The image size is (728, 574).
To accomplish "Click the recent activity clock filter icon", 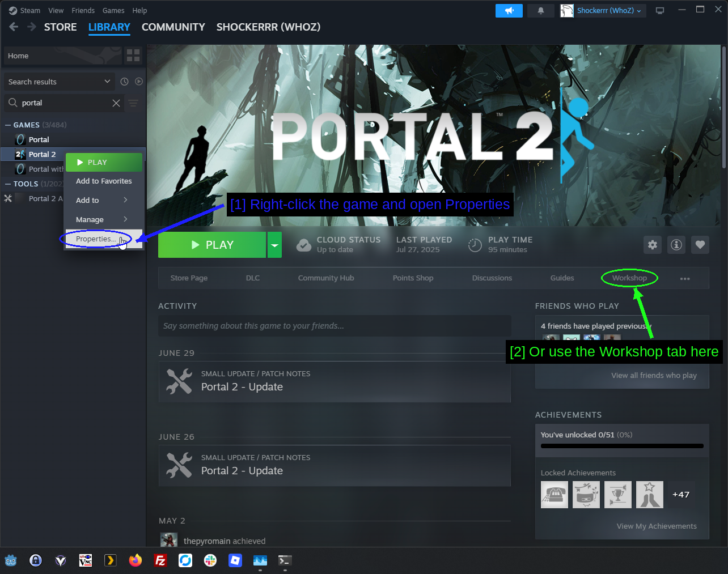I will point(125,82).
